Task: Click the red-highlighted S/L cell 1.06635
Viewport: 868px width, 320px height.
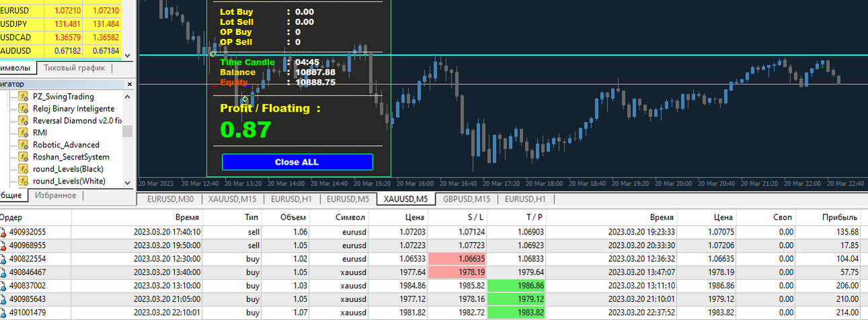Action: click(458, 259)
